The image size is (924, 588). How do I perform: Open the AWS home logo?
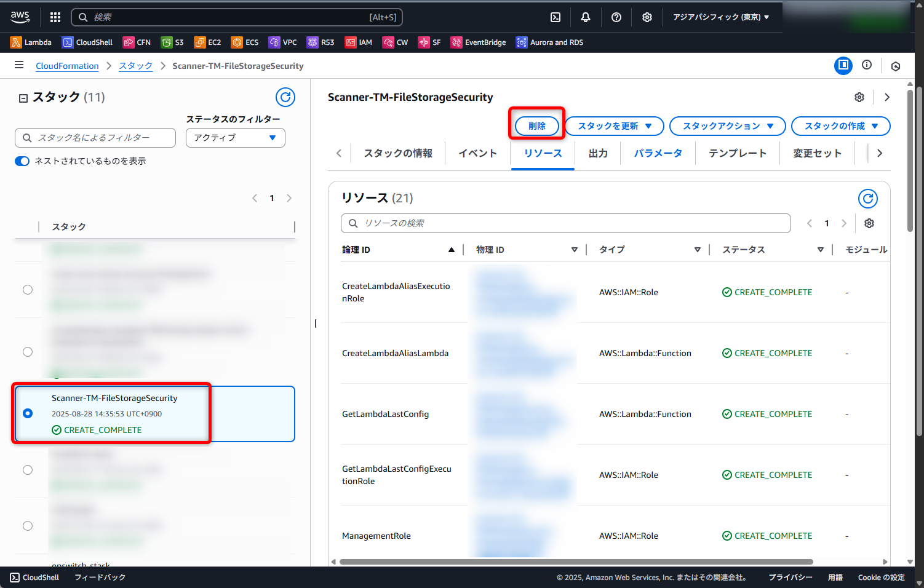pyautogui.click(x=20, y=17)
